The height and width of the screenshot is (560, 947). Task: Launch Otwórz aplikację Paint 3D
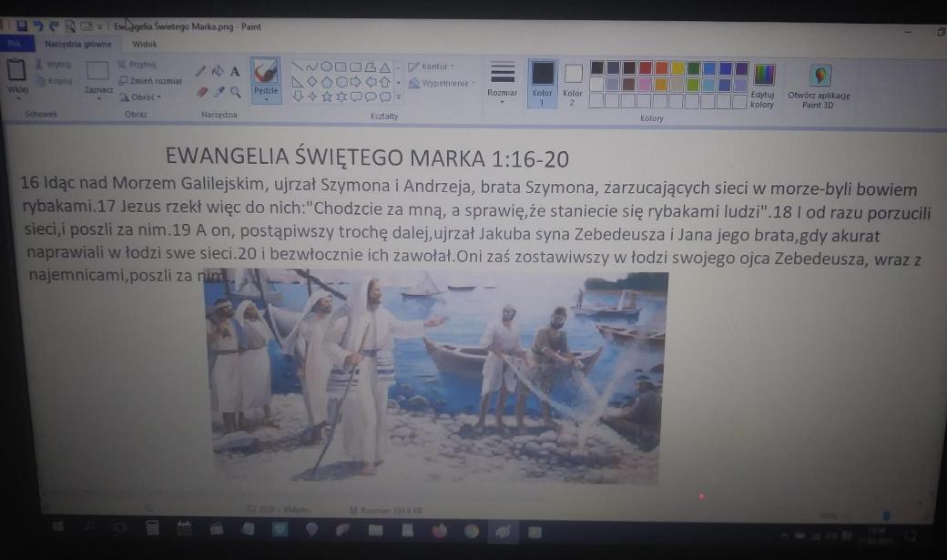820,85
